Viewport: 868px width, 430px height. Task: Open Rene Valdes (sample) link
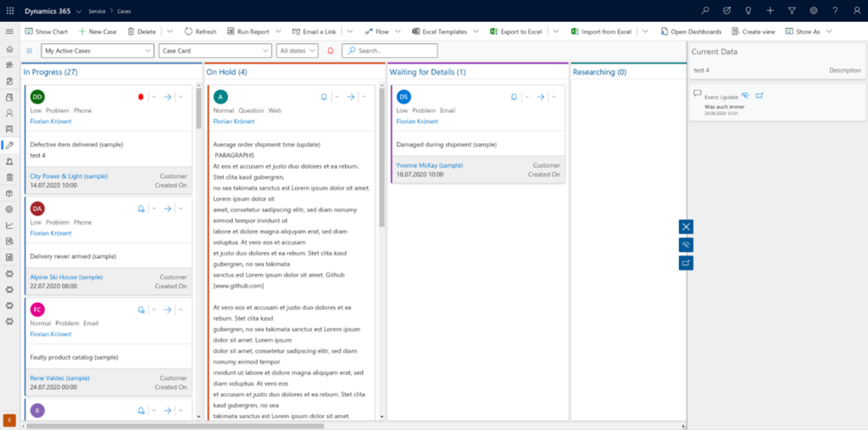coord(60,377)
